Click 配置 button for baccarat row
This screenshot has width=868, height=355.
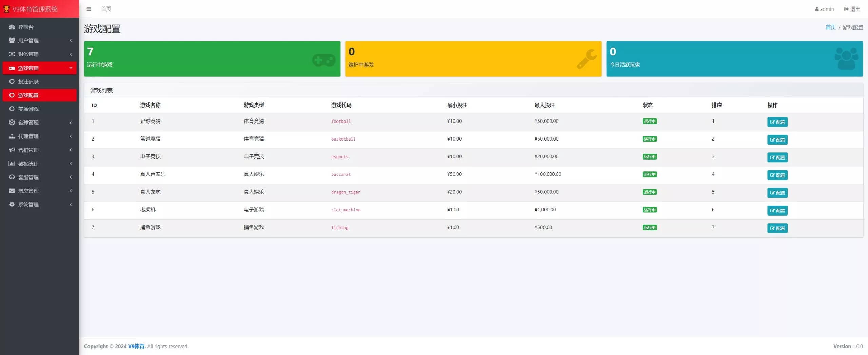pyautogui.click(x=777, y=175)
